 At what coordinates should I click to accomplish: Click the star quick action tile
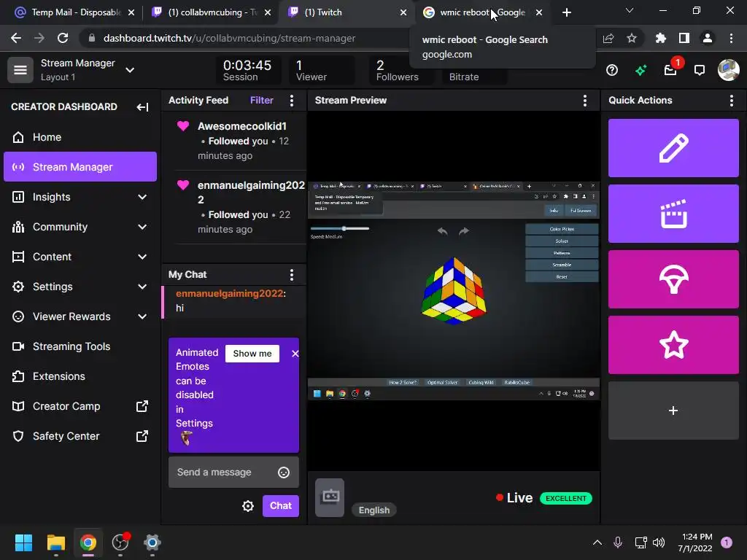pyautogui.click(x=673, y=345)
